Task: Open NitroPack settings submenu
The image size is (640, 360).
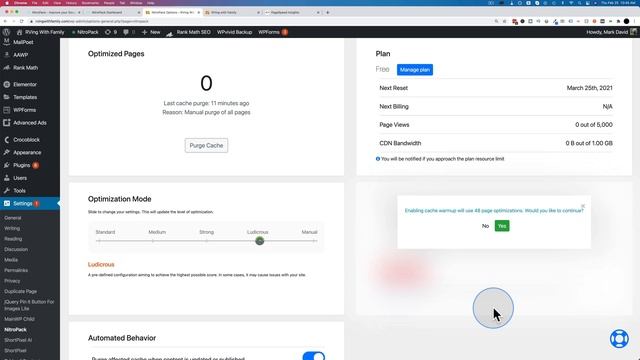Action: [x=16, y=329]
